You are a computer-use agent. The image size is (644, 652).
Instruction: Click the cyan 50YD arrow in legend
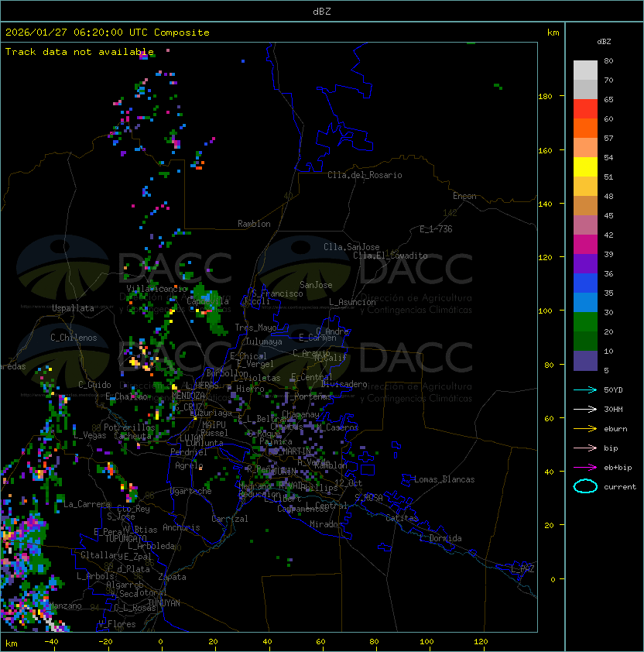coord(585,389)
